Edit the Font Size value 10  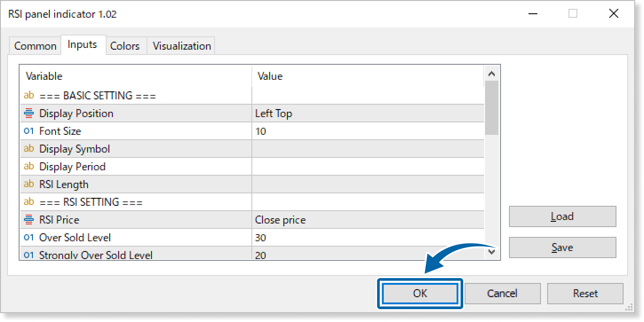(x=368, y=131)
